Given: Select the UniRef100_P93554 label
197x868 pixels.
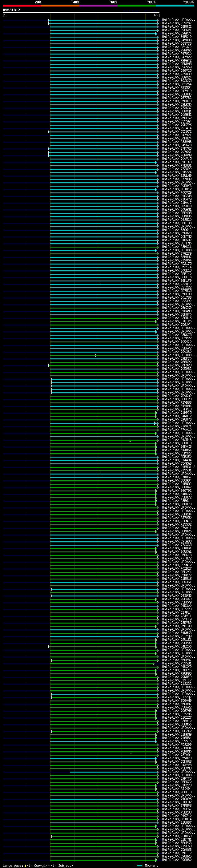Looking at the screenshot, I should (x=176, y=88).
